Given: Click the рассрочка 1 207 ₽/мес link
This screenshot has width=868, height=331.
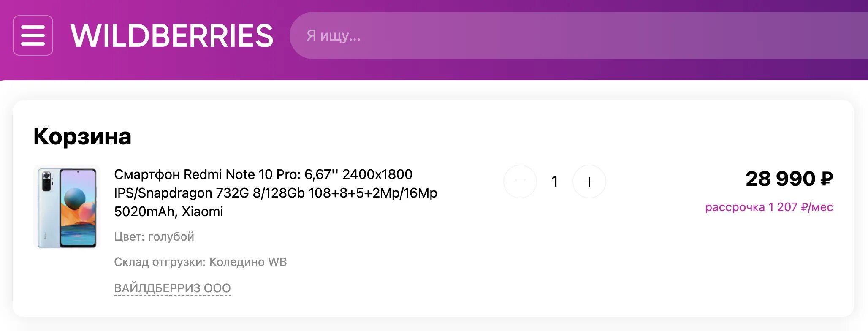Looking at the screenshot, I should coord(769,207).
